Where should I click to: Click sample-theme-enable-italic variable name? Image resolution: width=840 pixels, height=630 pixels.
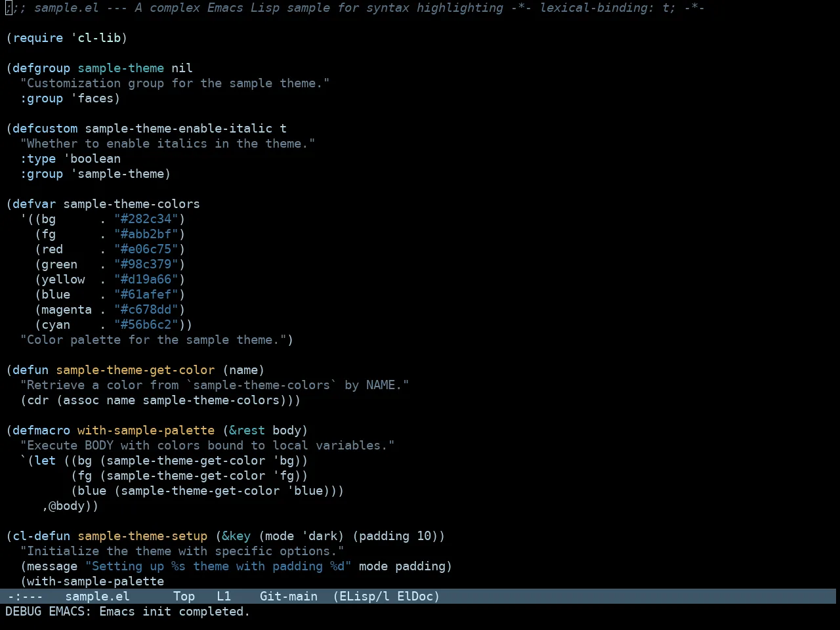178,128
